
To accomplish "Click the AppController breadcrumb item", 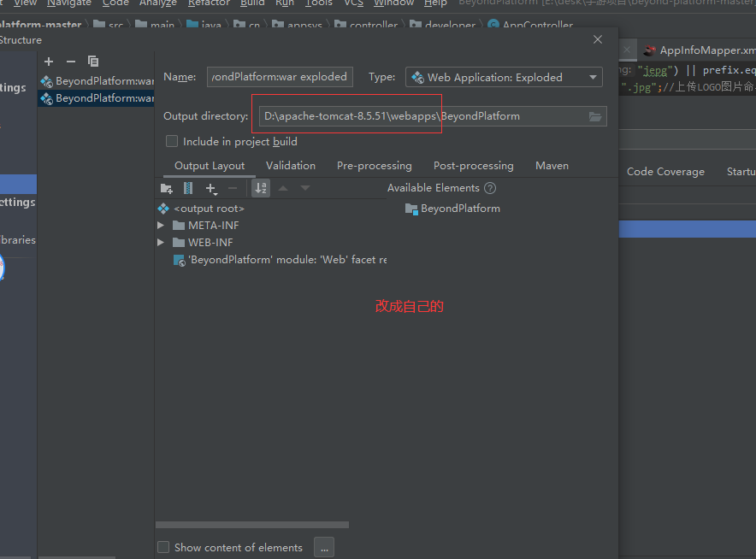I will 530,25.
